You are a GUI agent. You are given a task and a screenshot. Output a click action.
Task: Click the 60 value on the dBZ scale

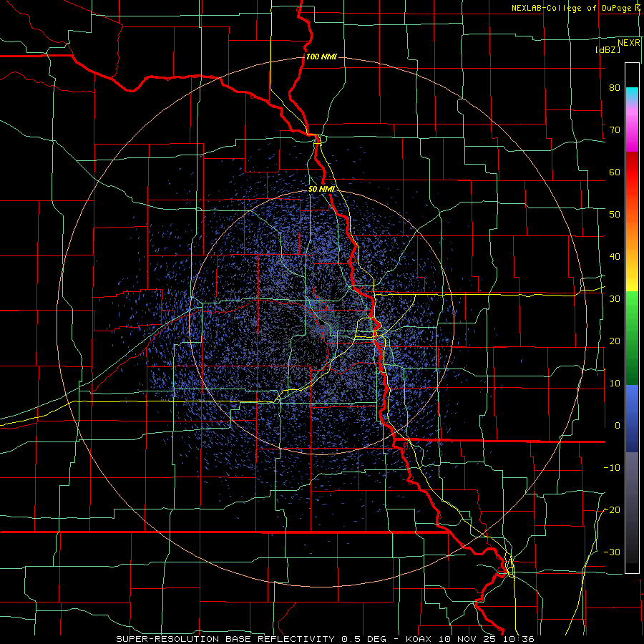click(x=615, y=172)
